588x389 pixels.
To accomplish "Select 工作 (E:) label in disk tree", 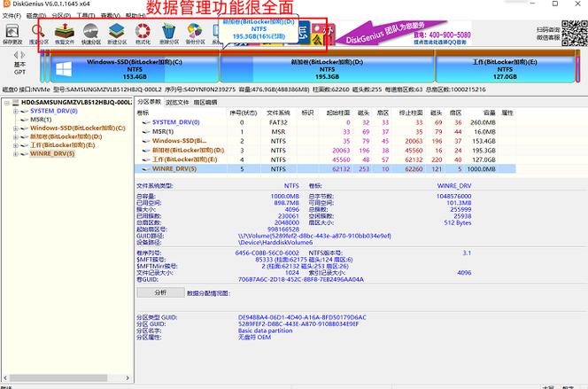I will (x=62, y=145).
